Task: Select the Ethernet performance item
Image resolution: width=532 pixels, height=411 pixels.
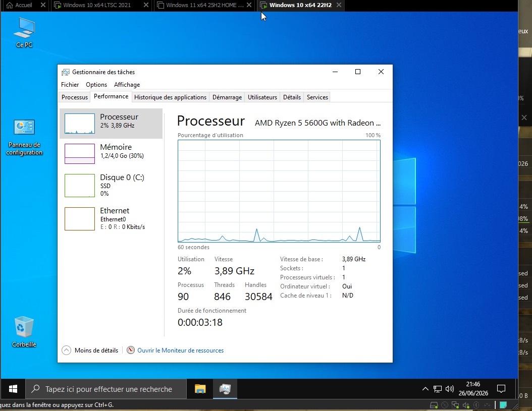Action: tap(111, 219)
